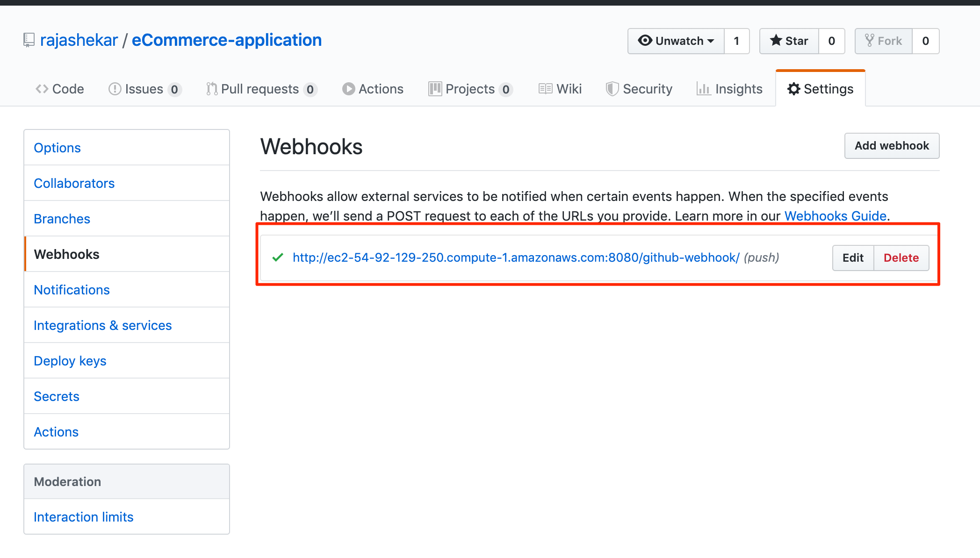Image resolution: width=980 pixels, height=558 pixels.
Task: Open Secrets settings section
Action: (57, 396)
